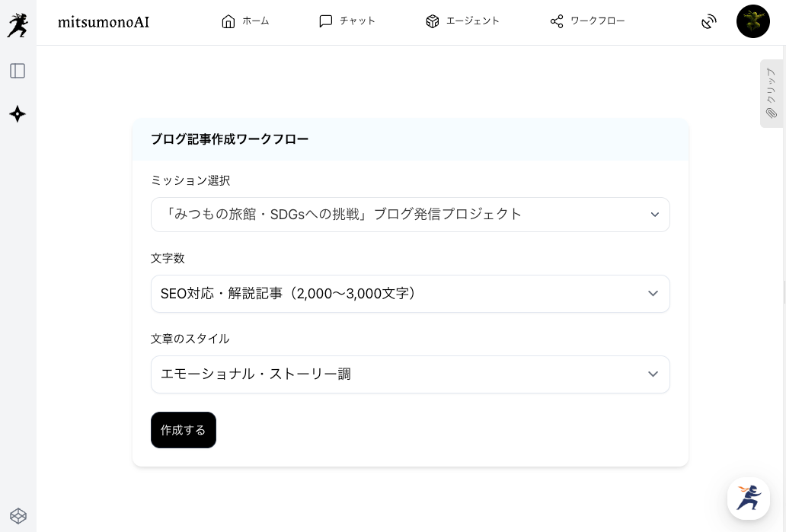
Task: Click the chat bubble icon
Action: pos(326,21)
